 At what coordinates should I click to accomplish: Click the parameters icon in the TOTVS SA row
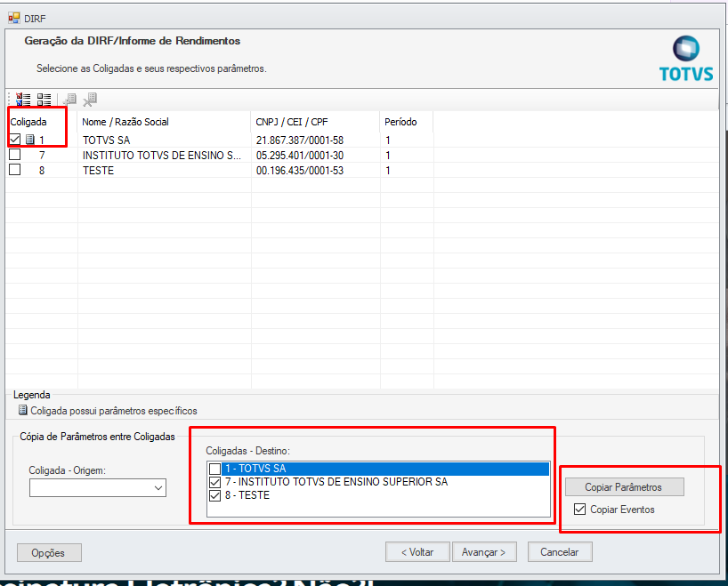point(29,140)
